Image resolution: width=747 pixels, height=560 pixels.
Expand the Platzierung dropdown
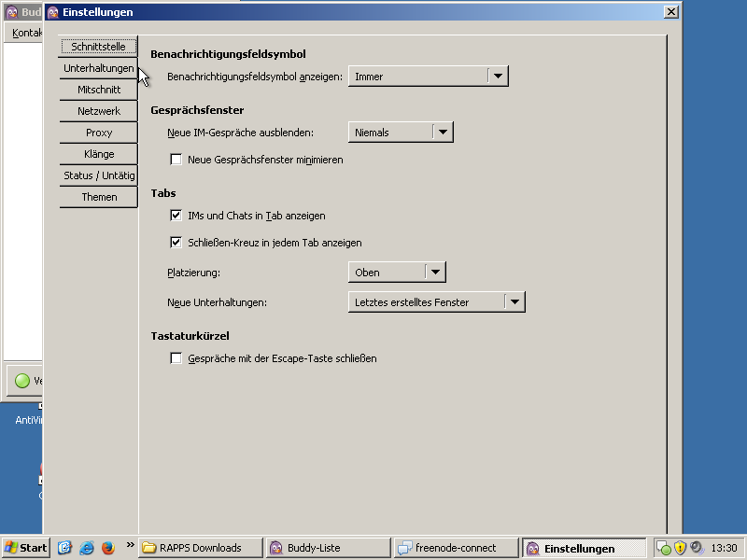coord(397,273)
